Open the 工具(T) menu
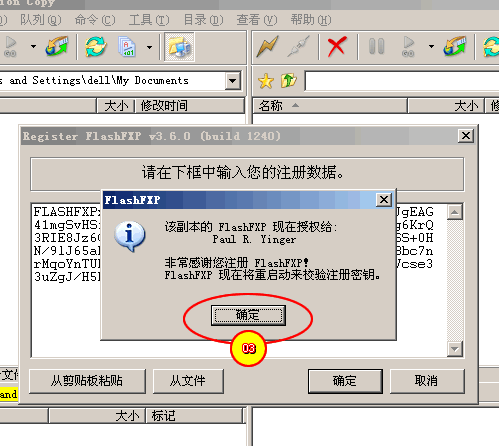Image resolution: width=499 pixels, height=446 pixels. tap(149, 20)
